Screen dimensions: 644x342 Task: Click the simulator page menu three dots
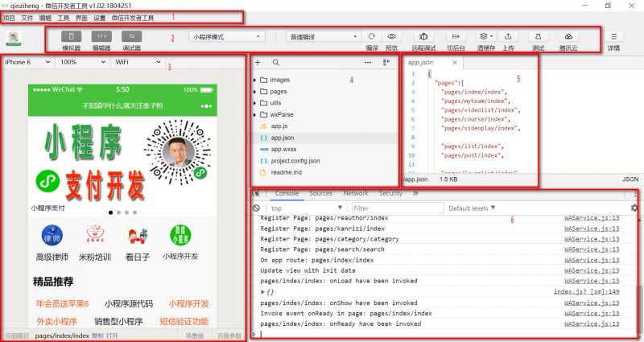206,106
